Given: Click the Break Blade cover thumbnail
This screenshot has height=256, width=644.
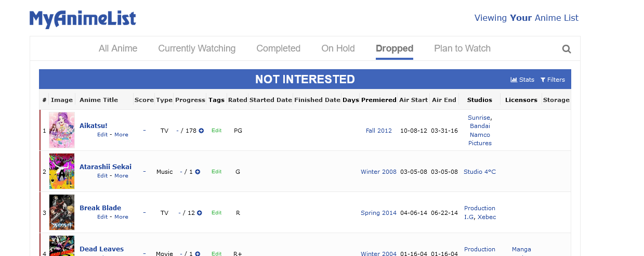Looking at the screenshot, I should pyautogui.click(x=62, y=212).
